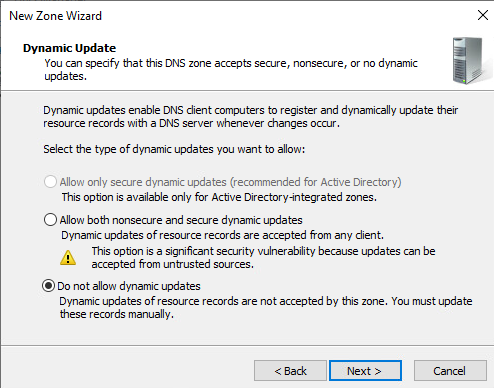Close the New Zone Wizard dialog
Screen dimensions: 494x388
click(482, 15)
